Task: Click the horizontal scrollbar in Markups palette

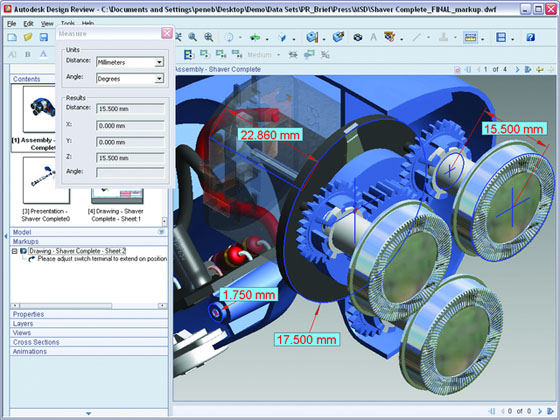Action: pos(89,306)
